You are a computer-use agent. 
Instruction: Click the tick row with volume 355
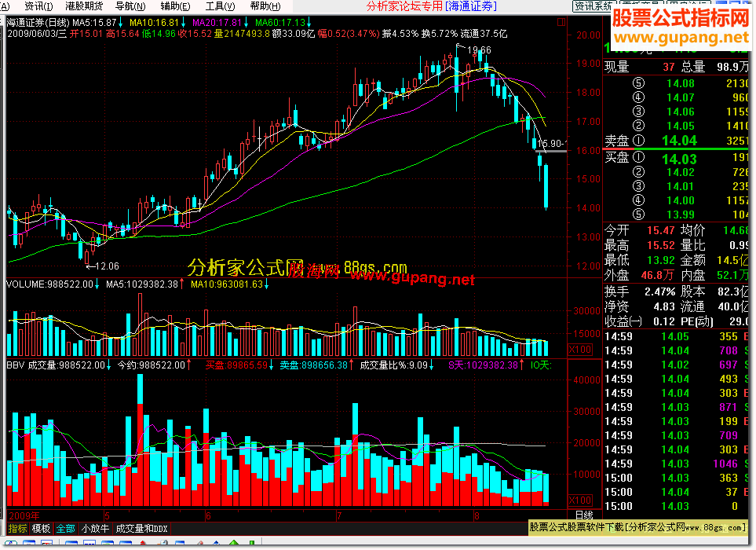pyautogui.click(x=676, y=337)
